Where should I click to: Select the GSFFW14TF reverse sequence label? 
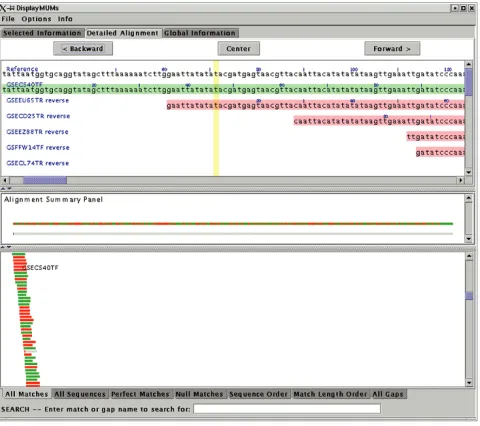(x=38, y=147)
